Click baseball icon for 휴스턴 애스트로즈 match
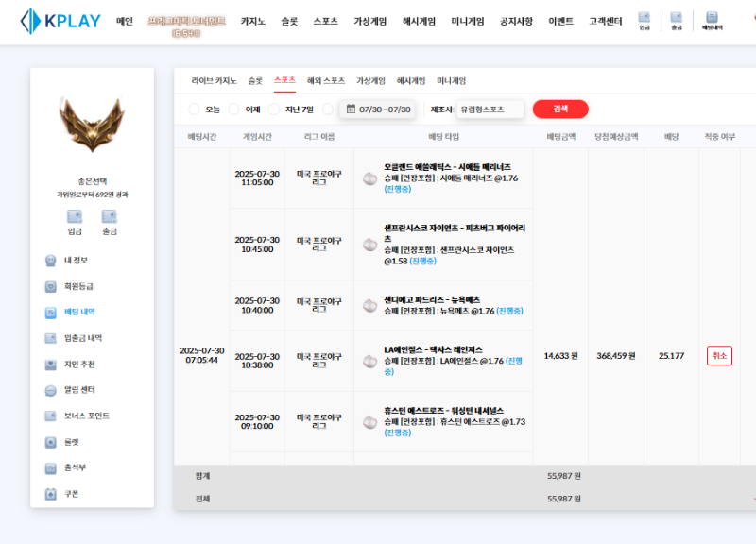The height and width of the screenshot is (544, 756). click(369, 422)
